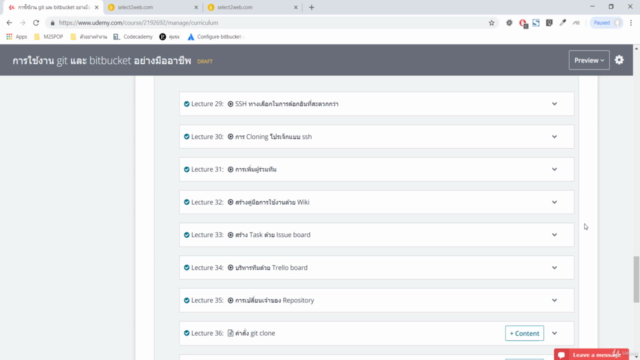640x360 pixels.
Task: Bookmark this page with star icon
Action: click(x=491, y=23)
